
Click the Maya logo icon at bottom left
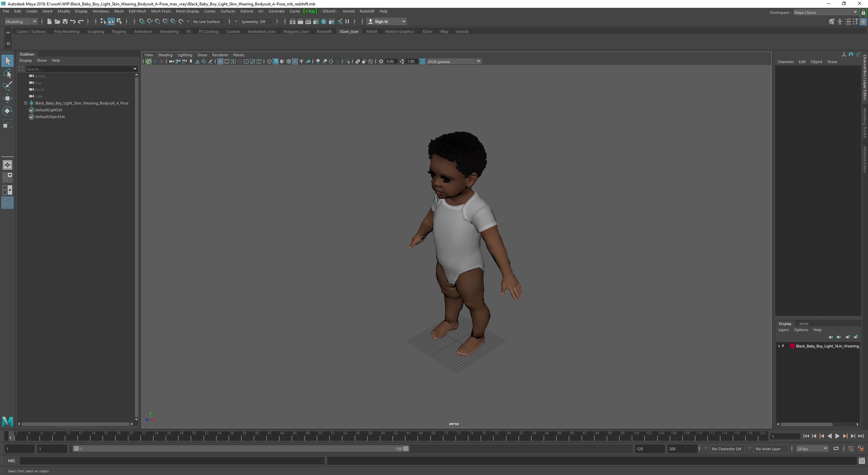[x=7, y=421]
